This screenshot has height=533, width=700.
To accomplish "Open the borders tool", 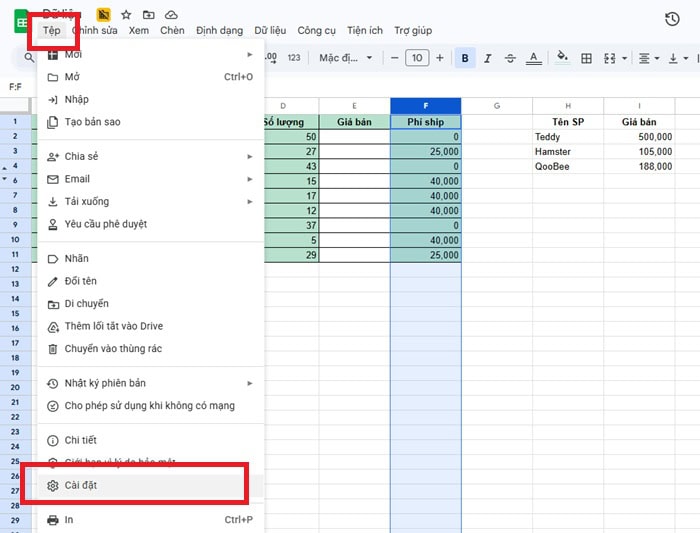I will [x=586, y=58].
